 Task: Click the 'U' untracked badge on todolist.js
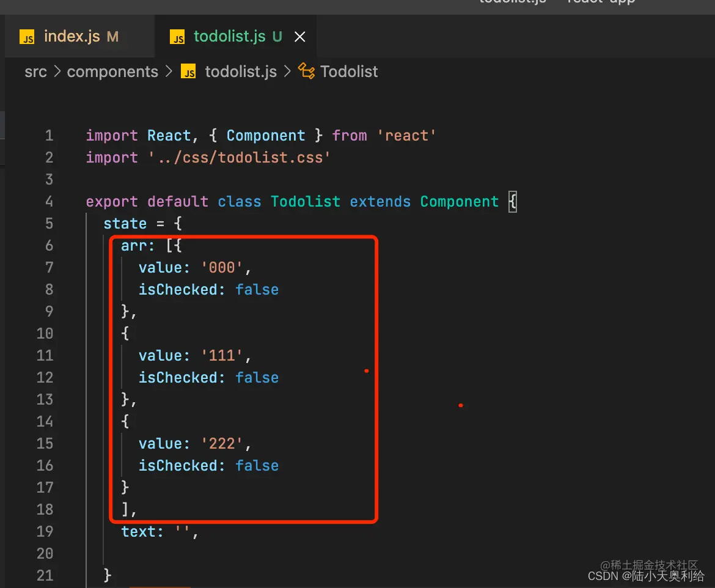(x=277, y=37)
